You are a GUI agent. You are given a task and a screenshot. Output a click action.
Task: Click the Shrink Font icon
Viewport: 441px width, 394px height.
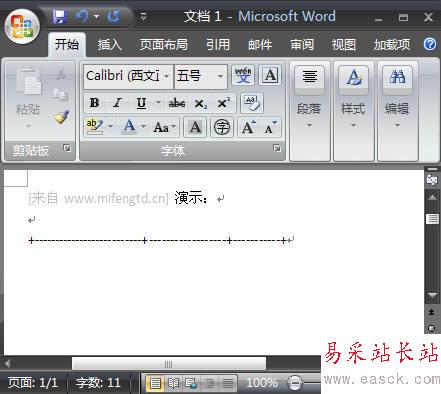271,127
